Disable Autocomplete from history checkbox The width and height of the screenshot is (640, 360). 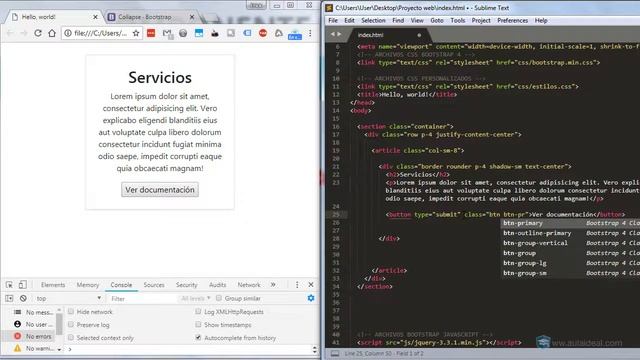pos(198,338)
